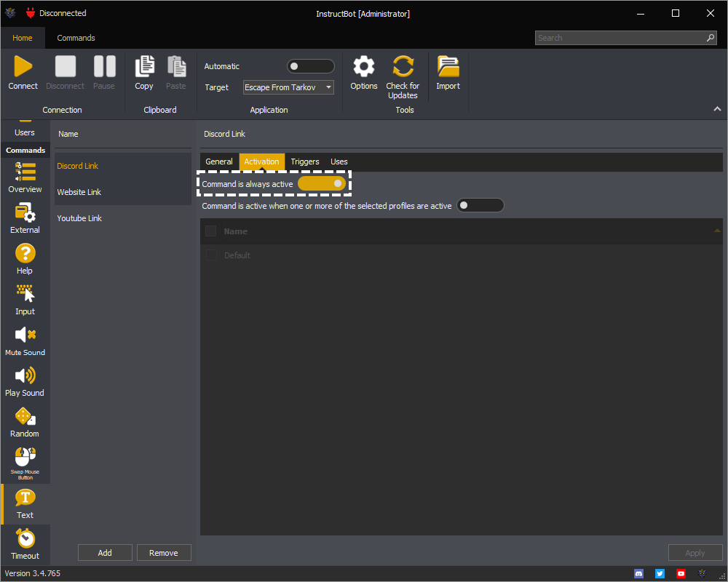This screenshot has height=582, width=728.
Task: Collapse the ribbon with the chevron
Action: [x=717, y=108]
